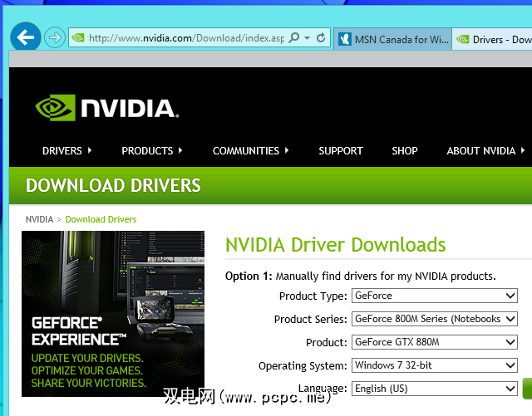
Task: Click the MSN butterfly tab icon
Action: (345, 39)
